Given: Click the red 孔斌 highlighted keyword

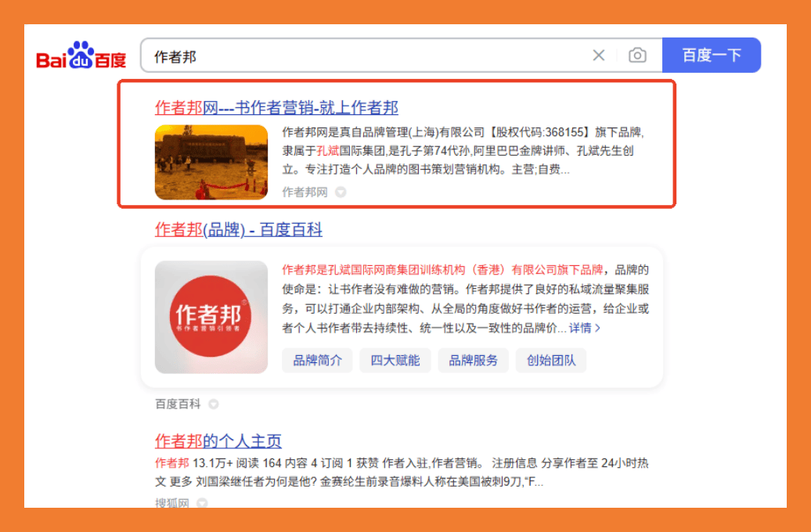Looking at the screenshot, I should pyautogui.click(x=328, y=151).
